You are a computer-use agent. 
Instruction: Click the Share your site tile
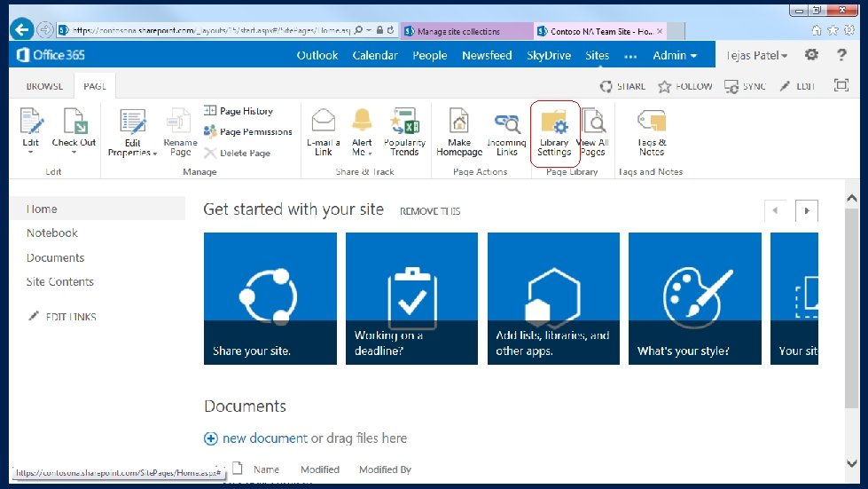pyautogui.click(x=270, y=298)
